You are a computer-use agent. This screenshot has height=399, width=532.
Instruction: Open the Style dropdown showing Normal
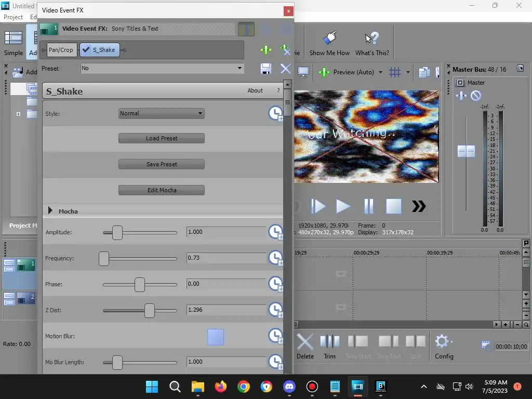tap(162, 113)
